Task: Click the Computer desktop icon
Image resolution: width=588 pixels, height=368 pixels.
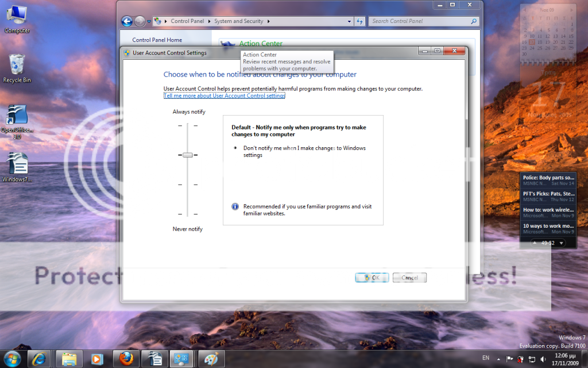Action: pos(17,15)
